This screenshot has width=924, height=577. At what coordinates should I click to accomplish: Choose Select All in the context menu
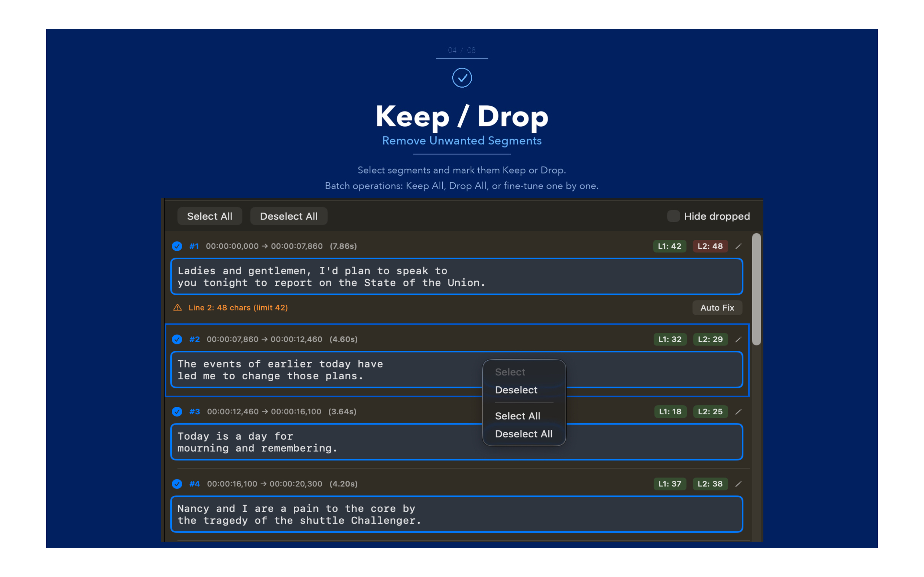pyautogui.click(x=517, y=416)
